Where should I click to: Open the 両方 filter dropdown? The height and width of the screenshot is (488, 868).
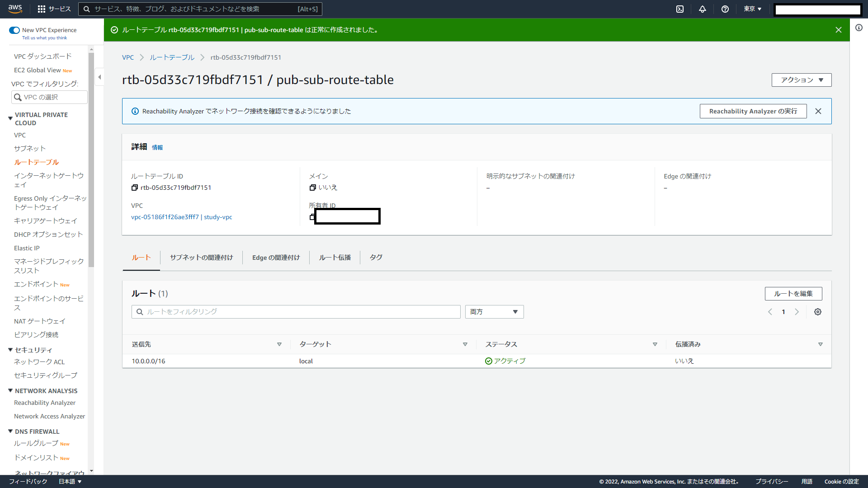pyautogui.click(x=494, y=312)
